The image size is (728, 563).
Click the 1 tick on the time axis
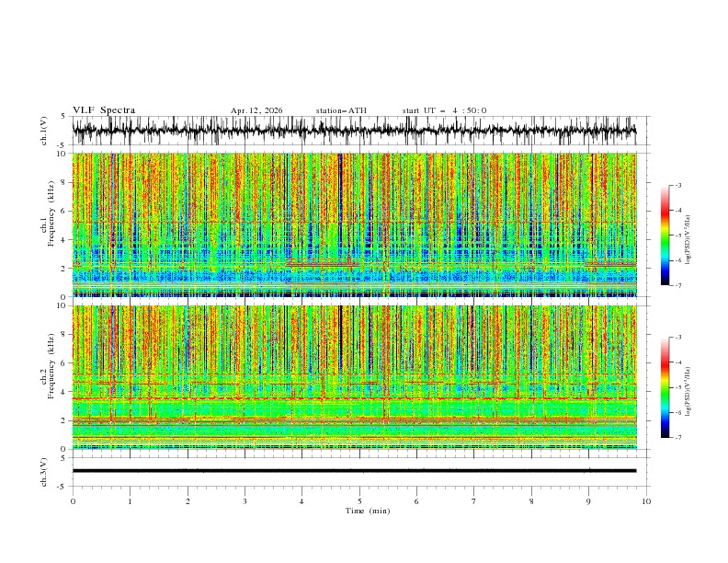pyautogui.click(x=130, y=501)
